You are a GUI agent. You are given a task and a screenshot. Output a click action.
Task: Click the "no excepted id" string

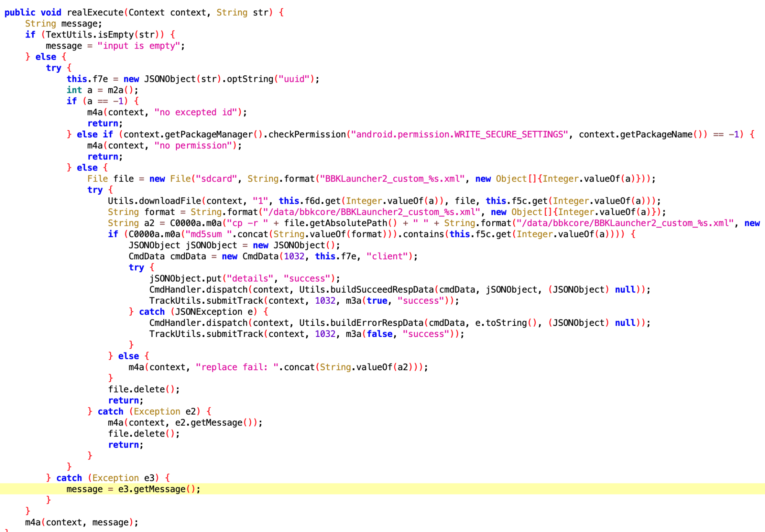coord(195,112)
